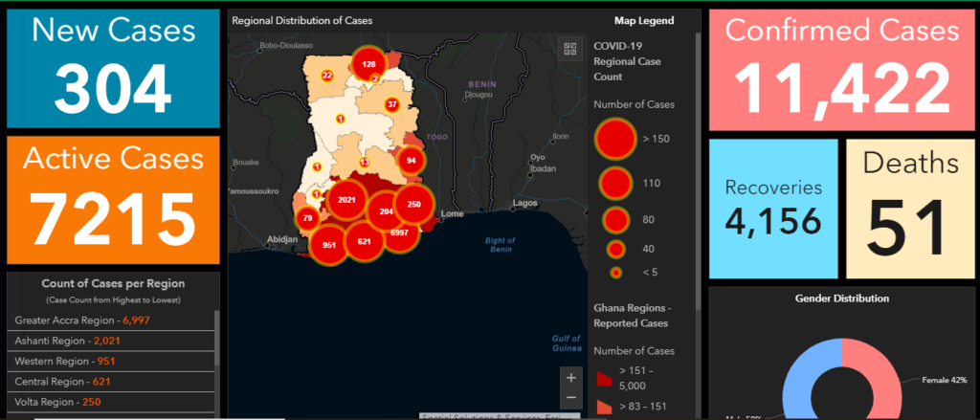Click the 951 Western region bubble
This screenshot has height=420, width=980.
click(329, 245)
